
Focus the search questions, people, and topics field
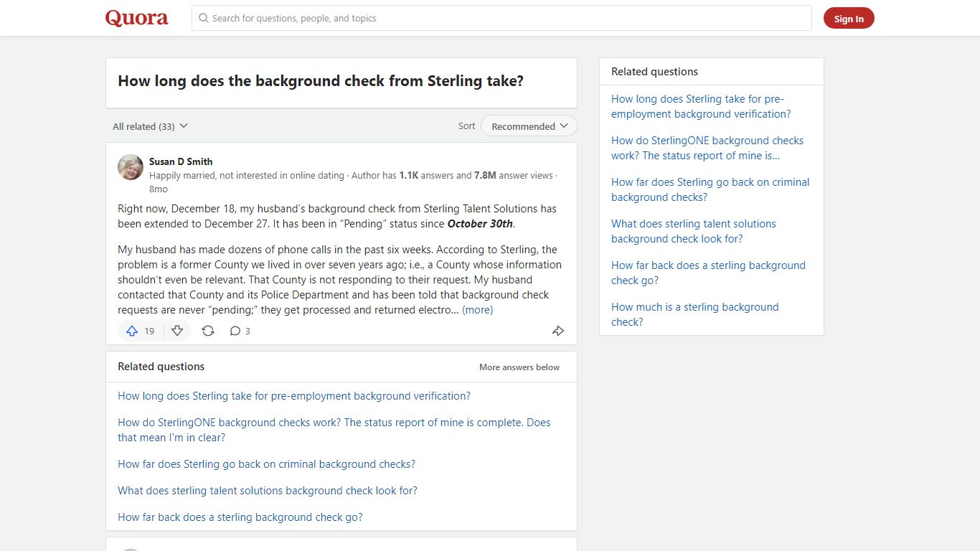tap(501, 18)
